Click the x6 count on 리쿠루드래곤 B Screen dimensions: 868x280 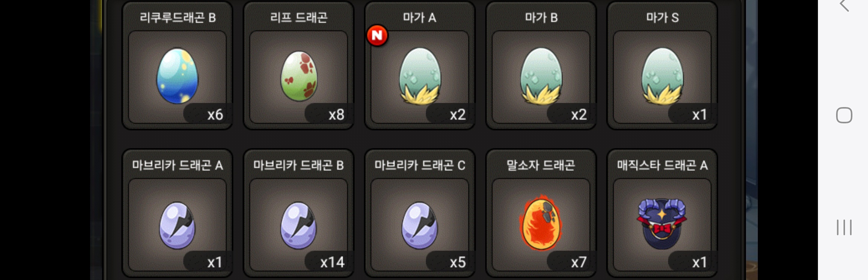click(215, 115)
